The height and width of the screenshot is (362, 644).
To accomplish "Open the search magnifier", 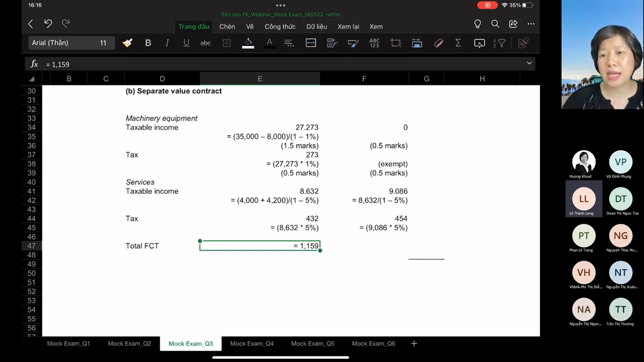I will [495, 24].
